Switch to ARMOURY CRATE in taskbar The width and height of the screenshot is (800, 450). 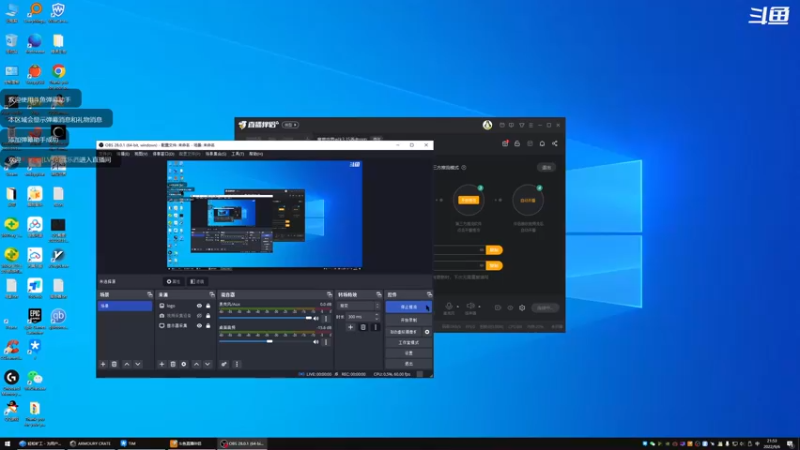[91, 443]
